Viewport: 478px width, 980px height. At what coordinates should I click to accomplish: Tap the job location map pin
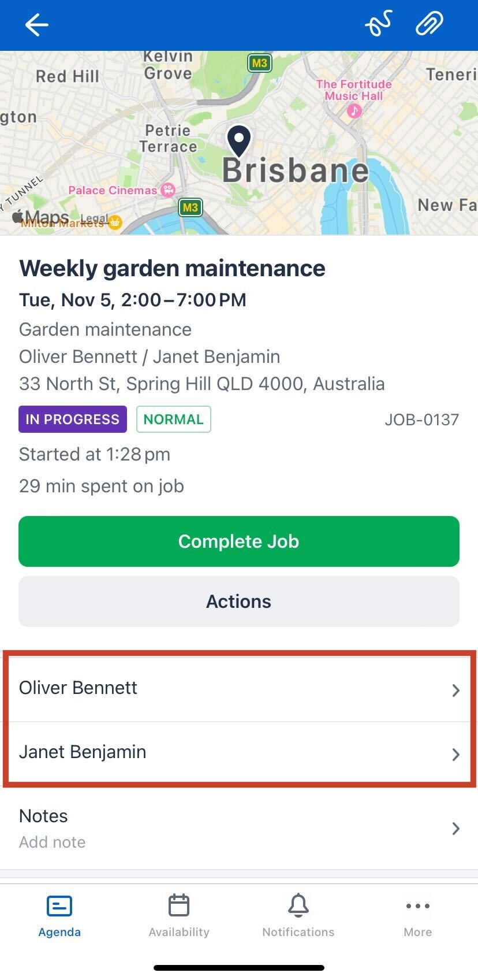coord(238,142)
